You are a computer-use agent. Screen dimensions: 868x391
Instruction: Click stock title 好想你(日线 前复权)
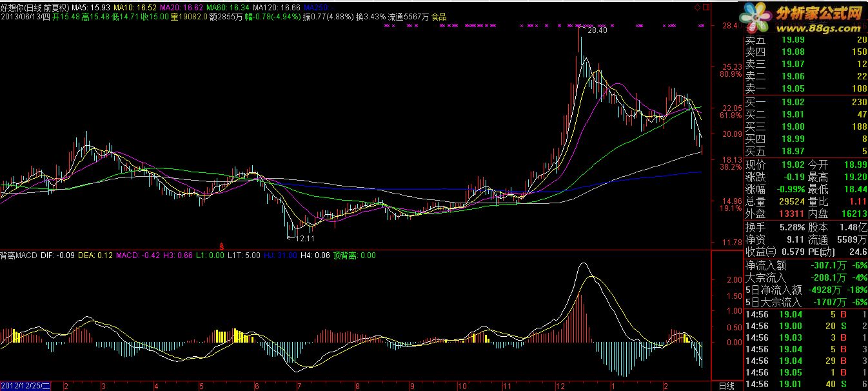(35, 7)
